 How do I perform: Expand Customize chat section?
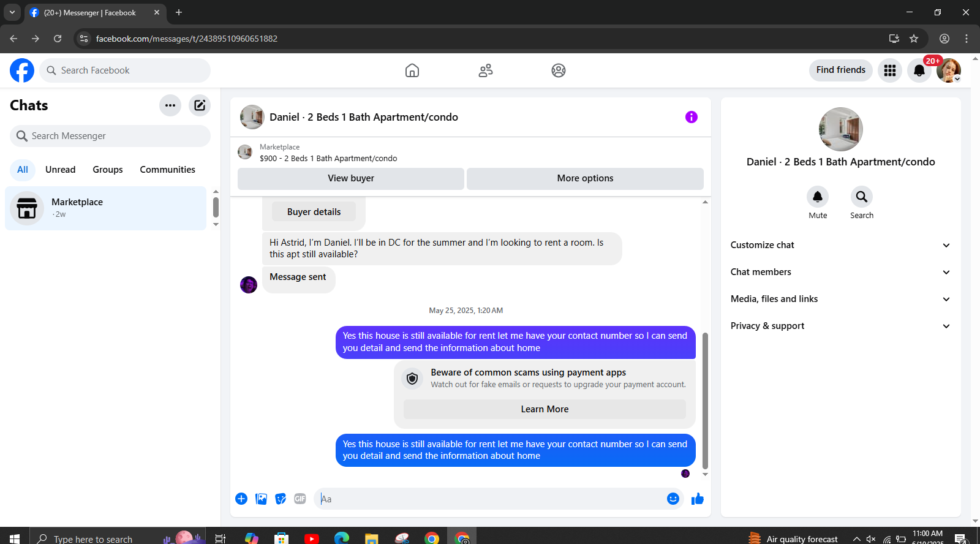841,245
